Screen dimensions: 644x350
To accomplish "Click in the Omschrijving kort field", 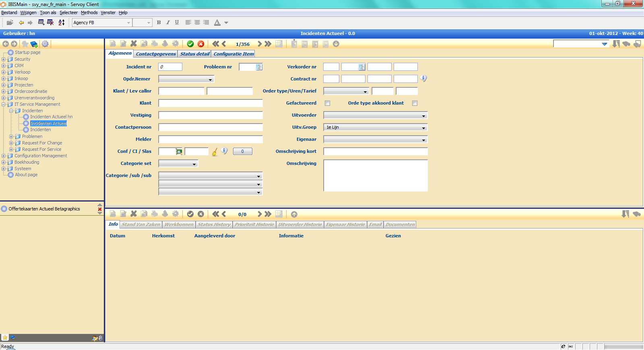I will click(x=376, y=151).
